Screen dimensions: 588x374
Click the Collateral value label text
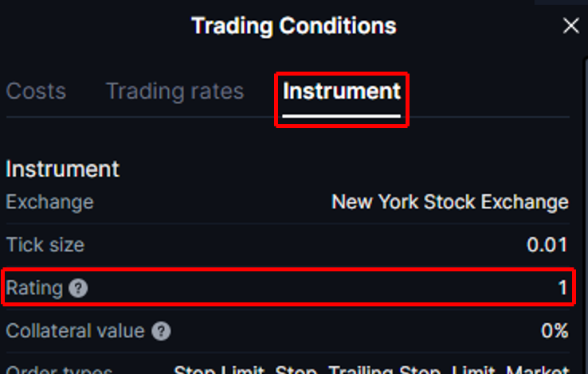pos(75,331)
